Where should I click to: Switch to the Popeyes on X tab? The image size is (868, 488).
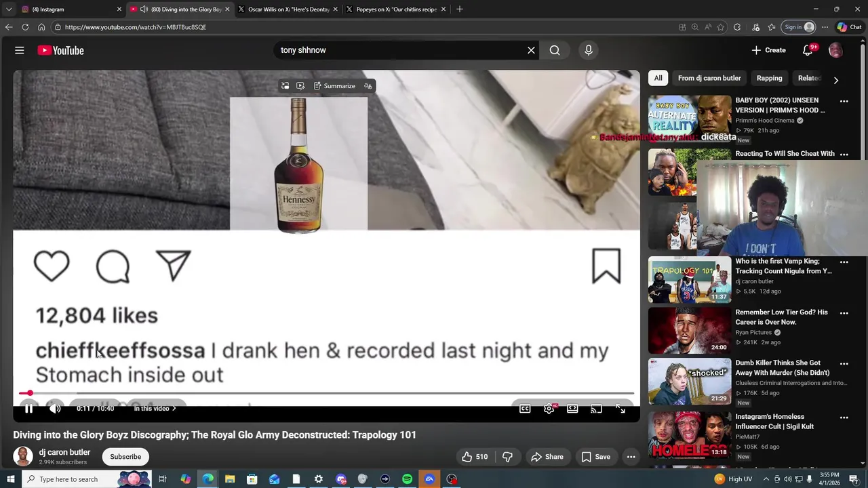[395, 9]
